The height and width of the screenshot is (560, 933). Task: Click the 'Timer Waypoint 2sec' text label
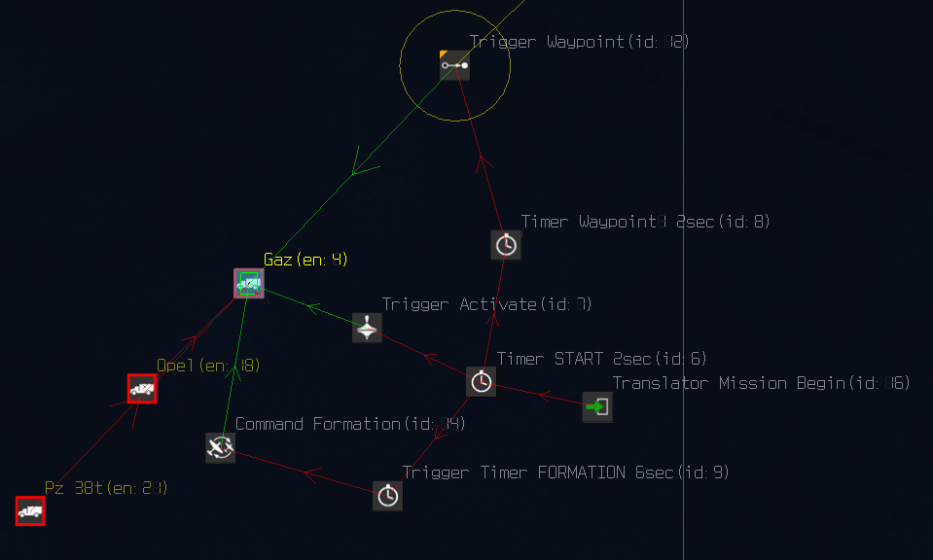coord(645,222)
